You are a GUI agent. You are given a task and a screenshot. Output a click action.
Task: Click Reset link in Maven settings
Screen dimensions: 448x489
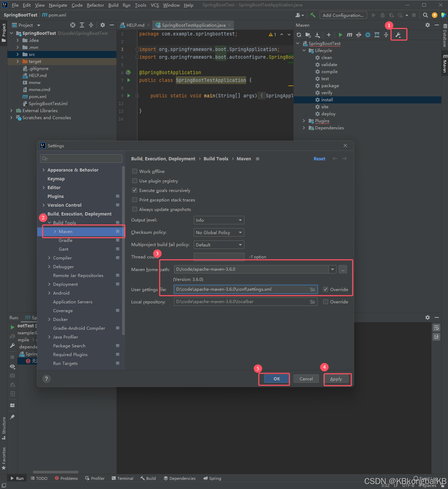tap(319, 159)
